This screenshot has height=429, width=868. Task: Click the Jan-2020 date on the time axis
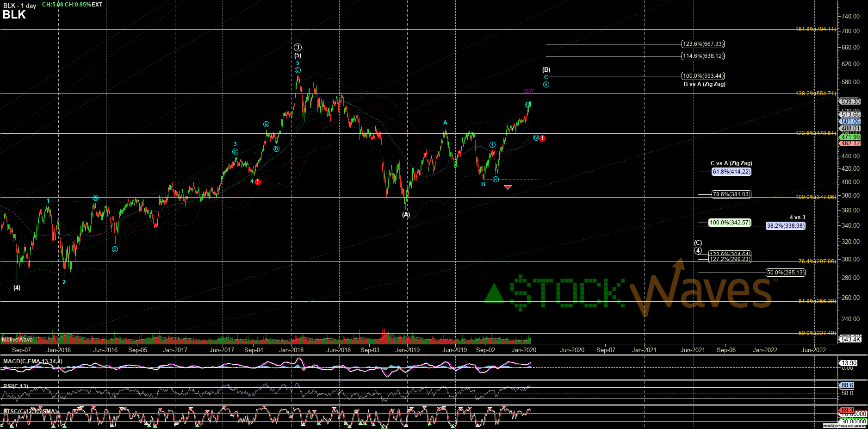pyautogui.click(x=524, y=350)
